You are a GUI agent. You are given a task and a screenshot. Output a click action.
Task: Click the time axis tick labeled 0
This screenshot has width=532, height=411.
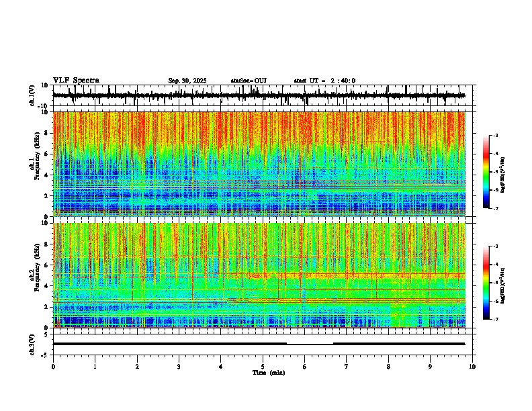point(53,367)
